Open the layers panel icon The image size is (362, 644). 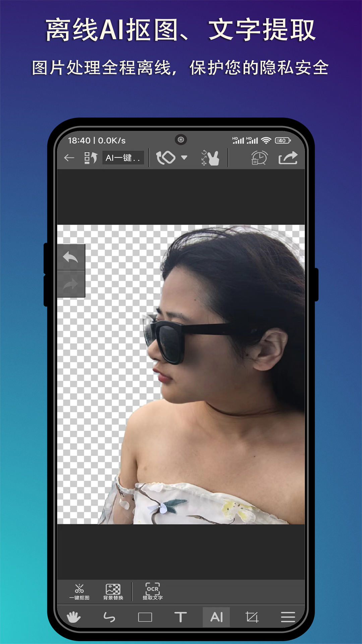(x=90, y=158)
